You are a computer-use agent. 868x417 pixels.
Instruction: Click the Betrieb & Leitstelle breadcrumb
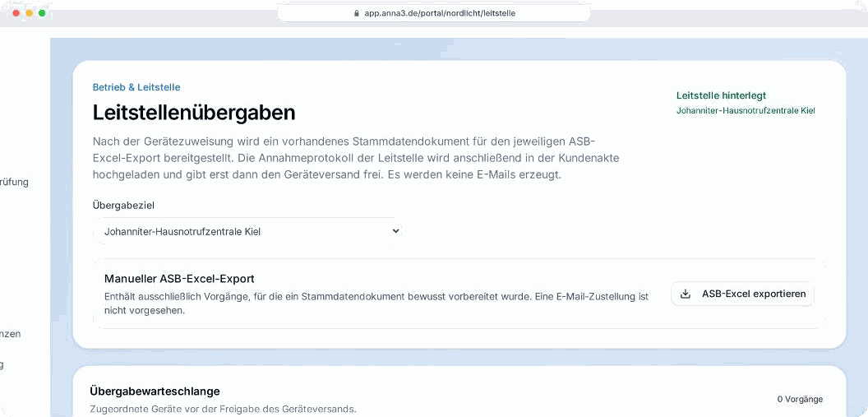[136, 87]
